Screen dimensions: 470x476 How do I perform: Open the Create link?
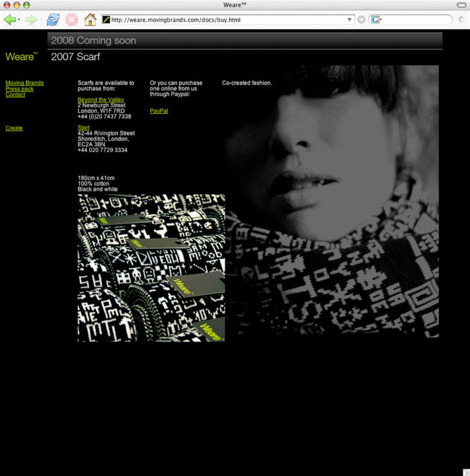(14, 128)
